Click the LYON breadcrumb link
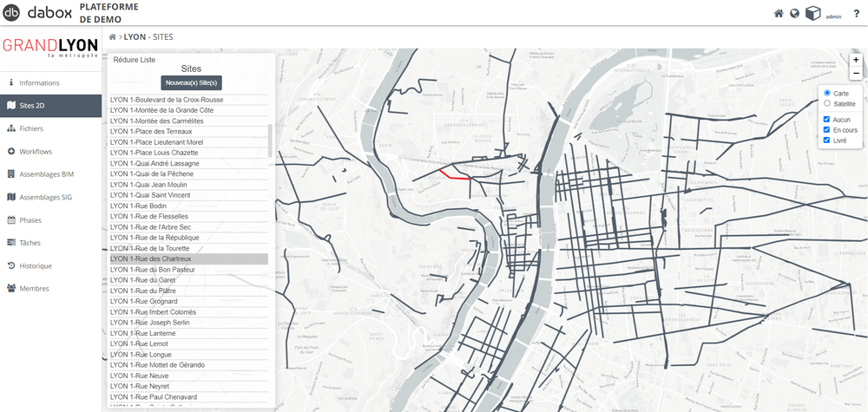 [x=135, y=37]
